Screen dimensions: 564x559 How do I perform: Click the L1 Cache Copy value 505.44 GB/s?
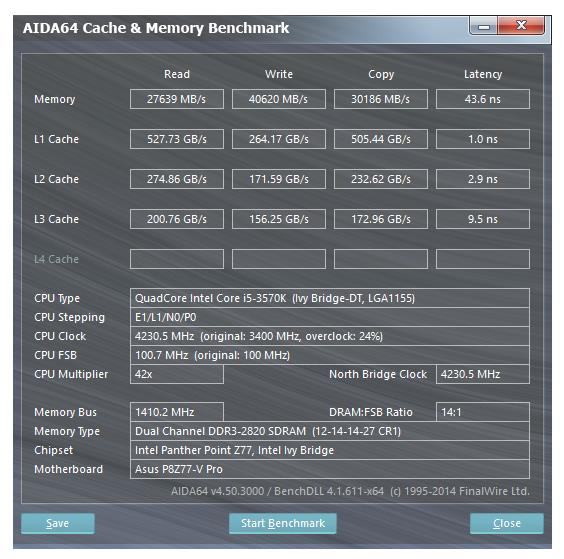[x=381, y=139]
